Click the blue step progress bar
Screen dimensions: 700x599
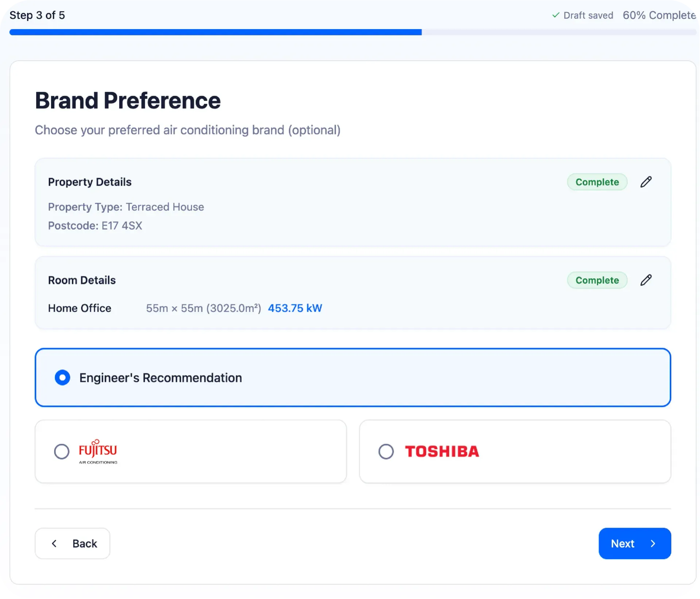215,32
